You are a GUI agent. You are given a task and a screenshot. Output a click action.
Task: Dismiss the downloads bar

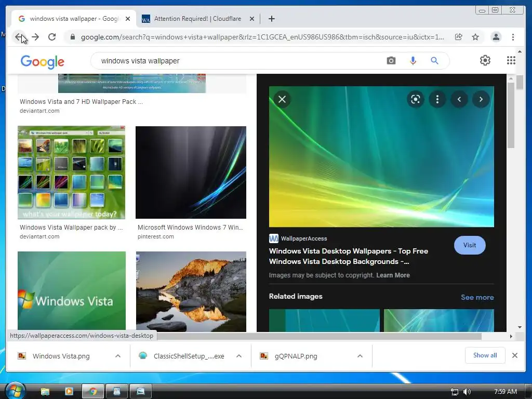pos(515,355)
